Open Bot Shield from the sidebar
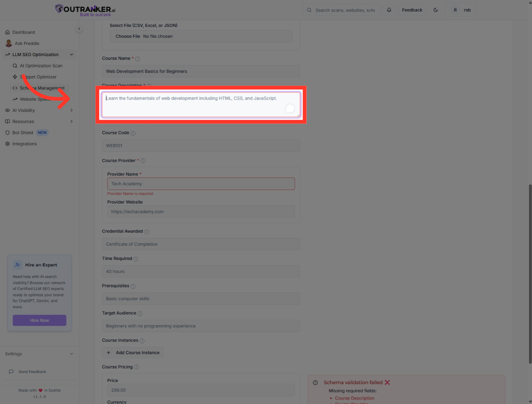 pyautogui.click(x=22, y=132)
